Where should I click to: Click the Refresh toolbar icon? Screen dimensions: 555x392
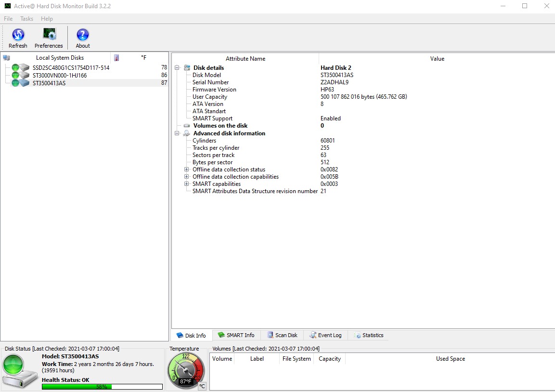[x=18, y=35]
